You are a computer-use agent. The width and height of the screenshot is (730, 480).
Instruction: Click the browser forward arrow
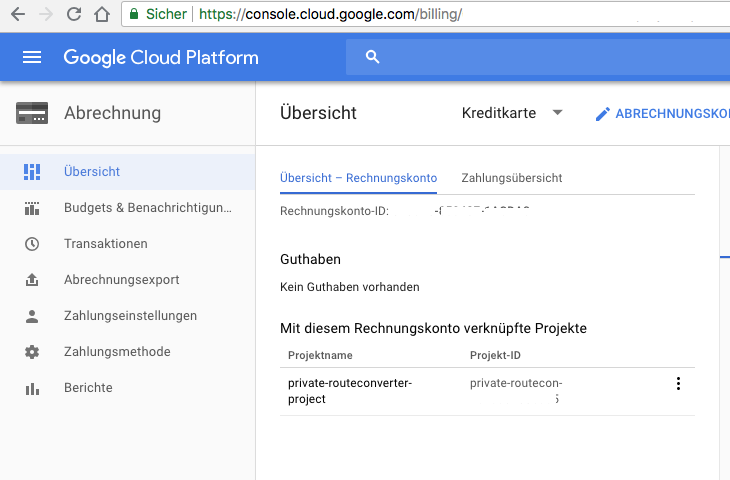click(46, 14)
